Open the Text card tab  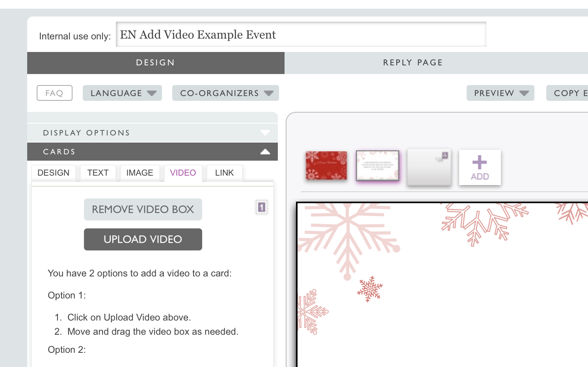(x=98, y=173)
